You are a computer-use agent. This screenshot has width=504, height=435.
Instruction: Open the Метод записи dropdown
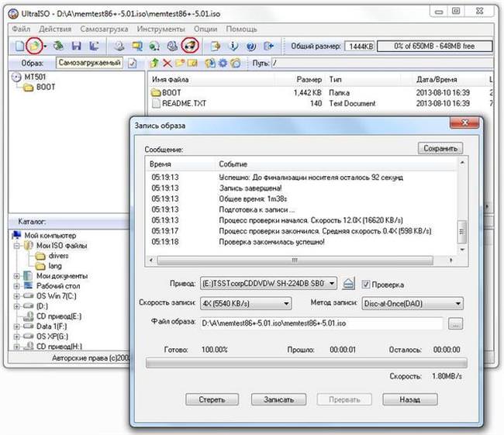[x=458, y=303]
